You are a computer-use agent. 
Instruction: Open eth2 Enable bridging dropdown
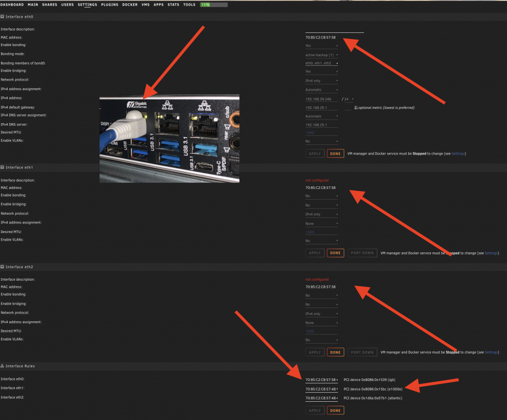pyautogui.click(x=322, y=304)
